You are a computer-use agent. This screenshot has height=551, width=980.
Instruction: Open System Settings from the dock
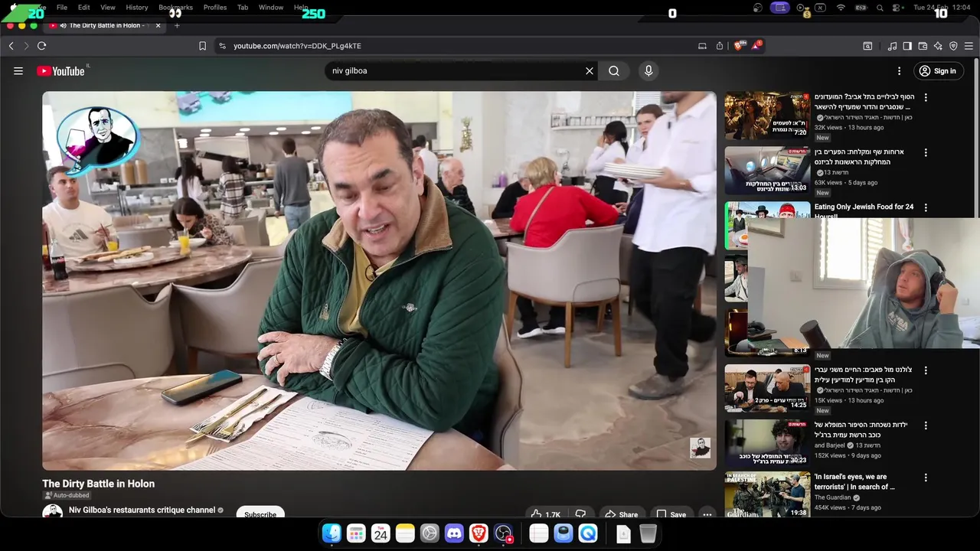[430, 533]
